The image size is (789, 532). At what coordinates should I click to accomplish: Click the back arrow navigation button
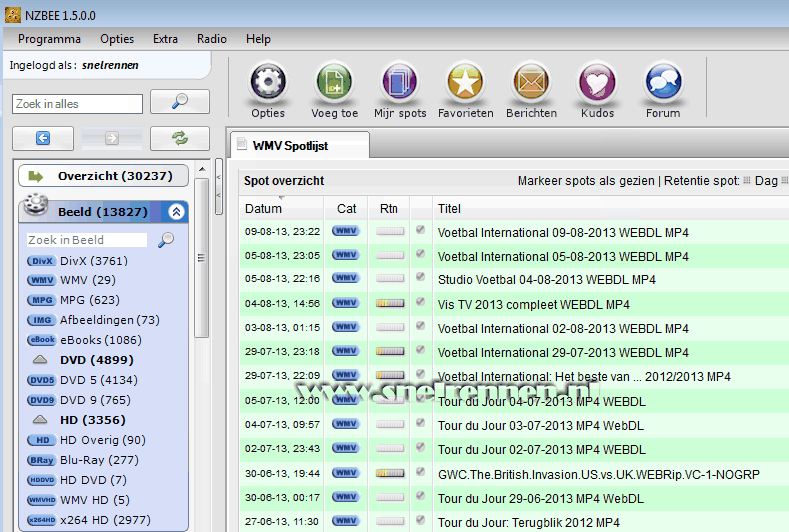(43, 138)
